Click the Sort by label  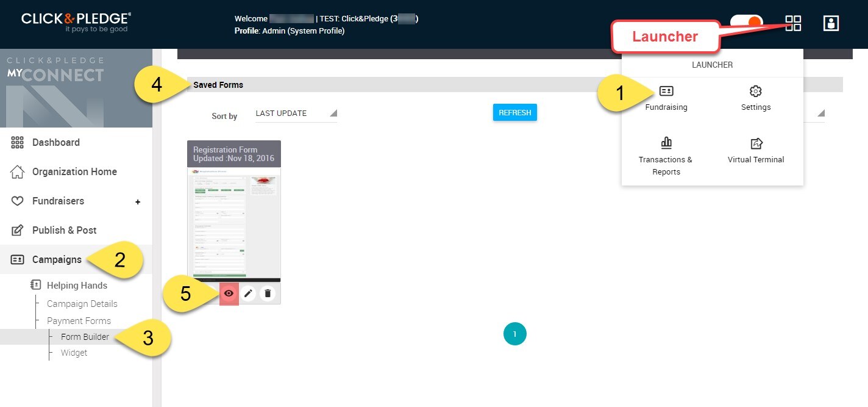click(x=224, y=116)
